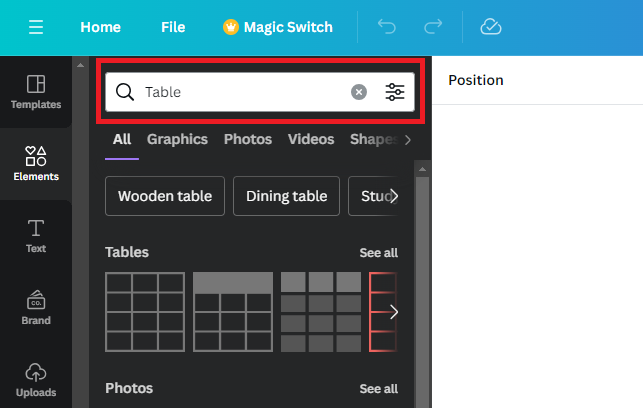Insert the plain grid table
This screenshot has height=408, width=643.
tap(145, 312)
